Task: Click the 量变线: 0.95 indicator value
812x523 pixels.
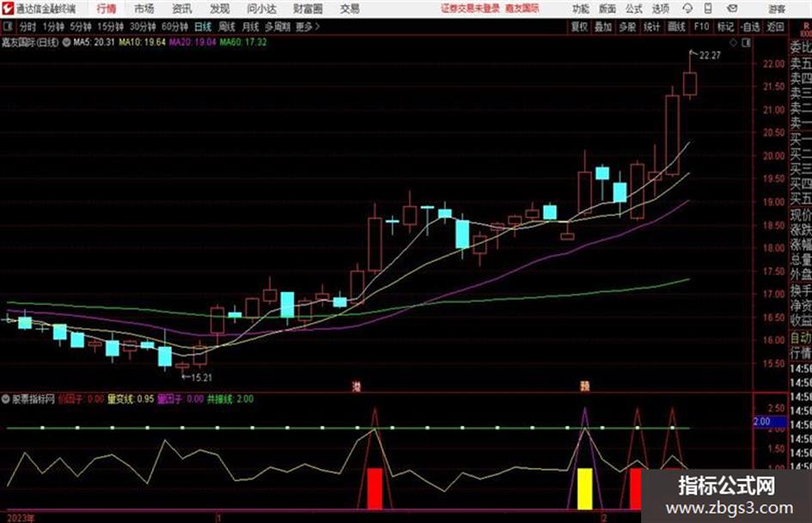Action: 131,399
